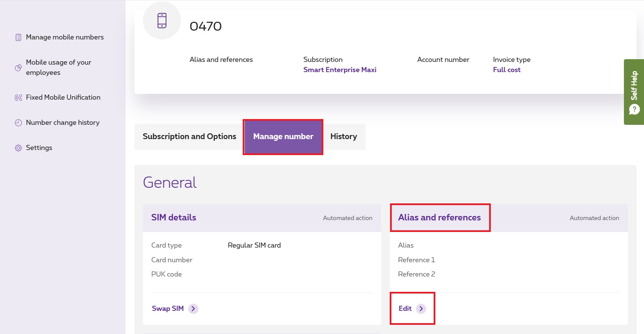
Task: Click the mobile phone icon beside 0470
Action: (x=162, y=21)
